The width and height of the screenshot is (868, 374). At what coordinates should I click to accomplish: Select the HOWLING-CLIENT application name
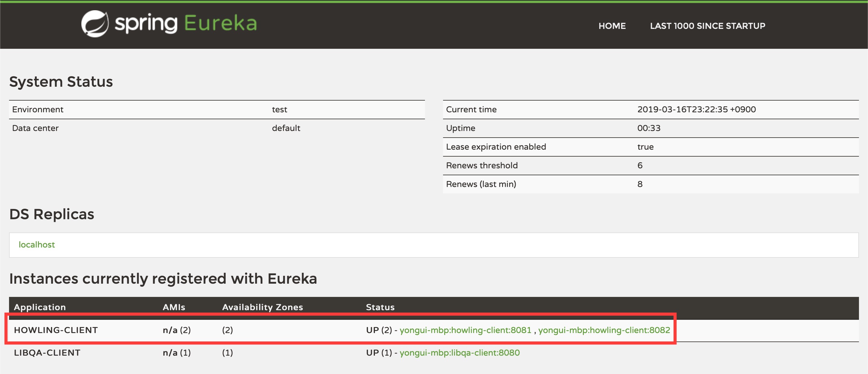pyautogui.click(x=56, y=330)
